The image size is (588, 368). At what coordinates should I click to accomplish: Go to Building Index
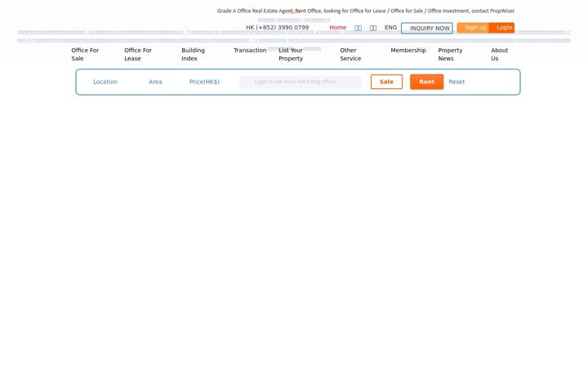[x=193, y=54]
